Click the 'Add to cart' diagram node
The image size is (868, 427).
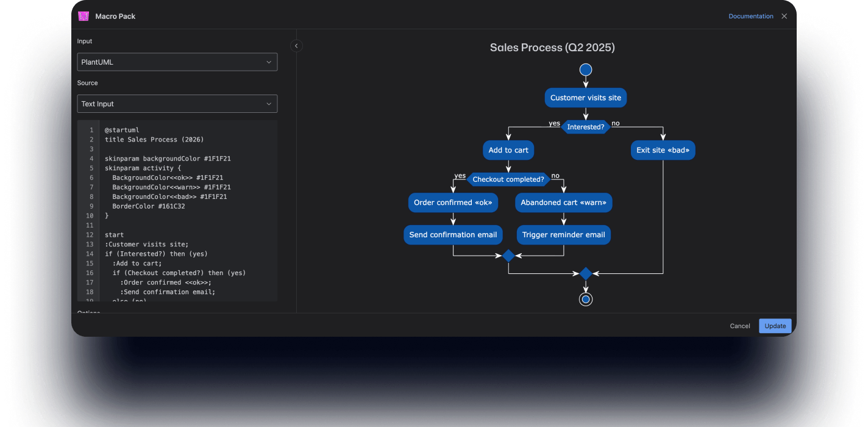coord(508,150)
